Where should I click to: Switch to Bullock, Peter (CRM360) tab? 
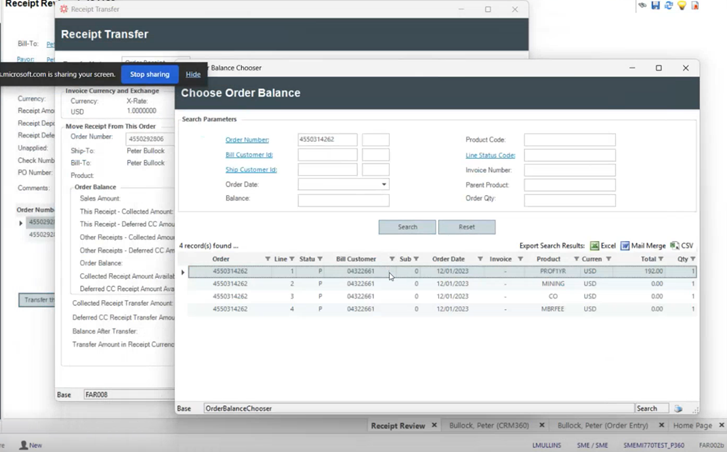(490, 426)
